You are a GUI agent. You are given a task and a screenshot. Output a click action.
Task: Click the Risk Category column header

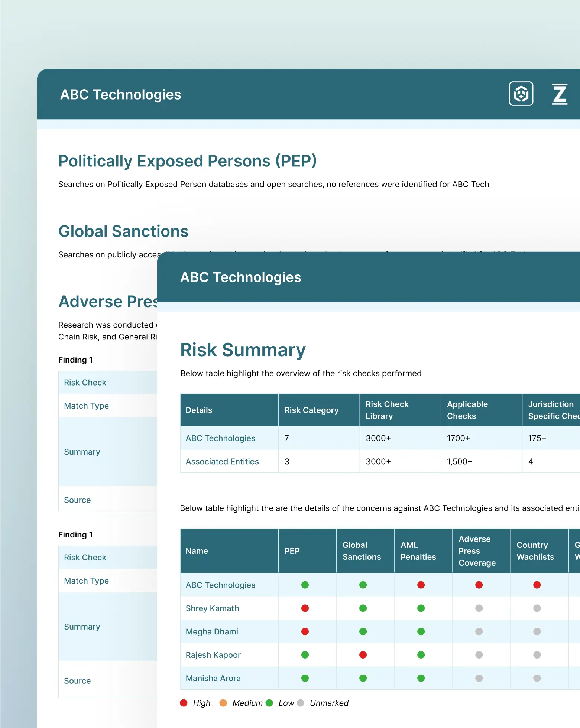(x=319, y=410)
